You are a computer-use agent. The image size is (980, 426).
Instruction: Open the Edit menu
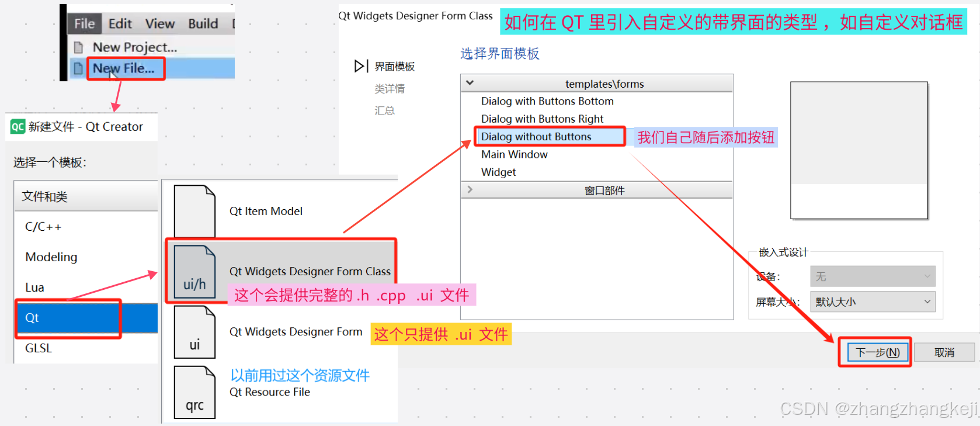click(x=120, y=24)
